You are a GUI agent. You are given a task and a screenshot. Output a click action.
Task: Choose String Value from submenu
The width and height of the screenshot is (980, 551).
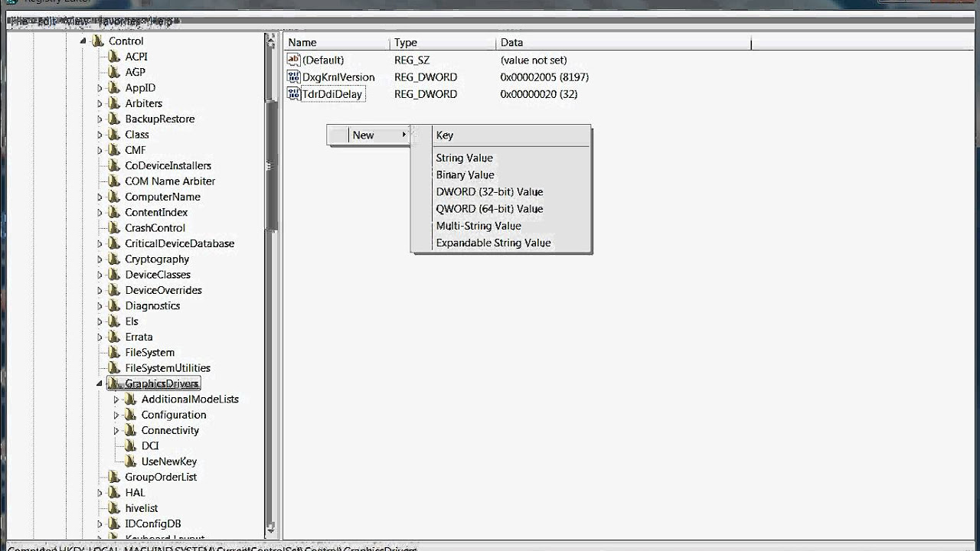click(x=501, y=158)
